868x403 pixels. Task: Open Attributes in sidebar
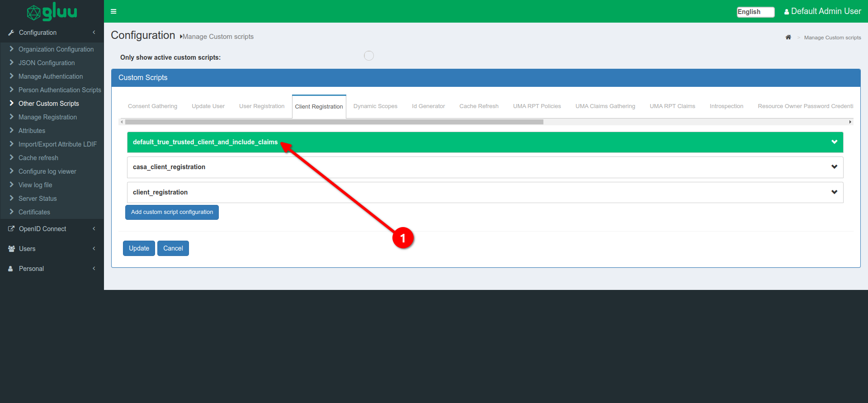coord(32,131)
